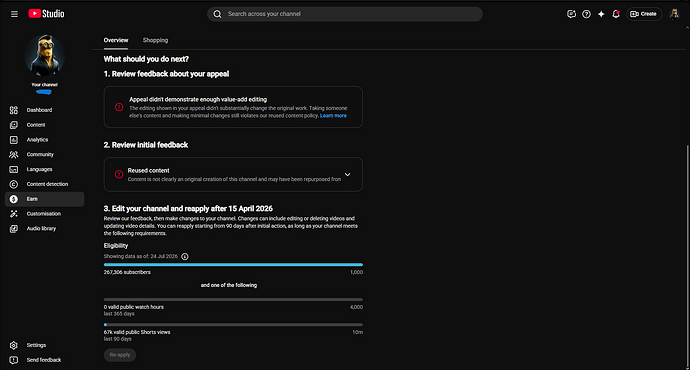Image resolution: width=690 pixels, height=370 pixels.
Task: Open Customisation label in sidebar
Action: (x=44, y=214)
